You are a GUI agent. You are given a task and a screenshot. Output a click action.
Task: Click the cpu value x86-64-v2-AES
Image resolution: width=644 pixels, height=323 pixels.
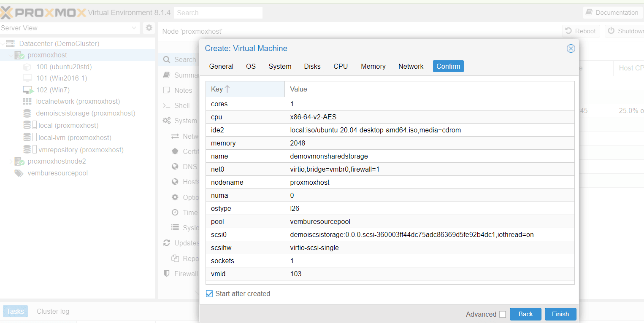click(x=314, y=117)
